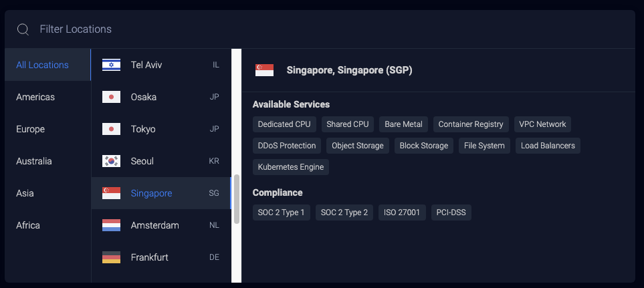Image resolution: width=644 pixels, height=288 pixels.
Task: Select the Kubernetes Engine service tag
Action: click(x=291, y=167)
